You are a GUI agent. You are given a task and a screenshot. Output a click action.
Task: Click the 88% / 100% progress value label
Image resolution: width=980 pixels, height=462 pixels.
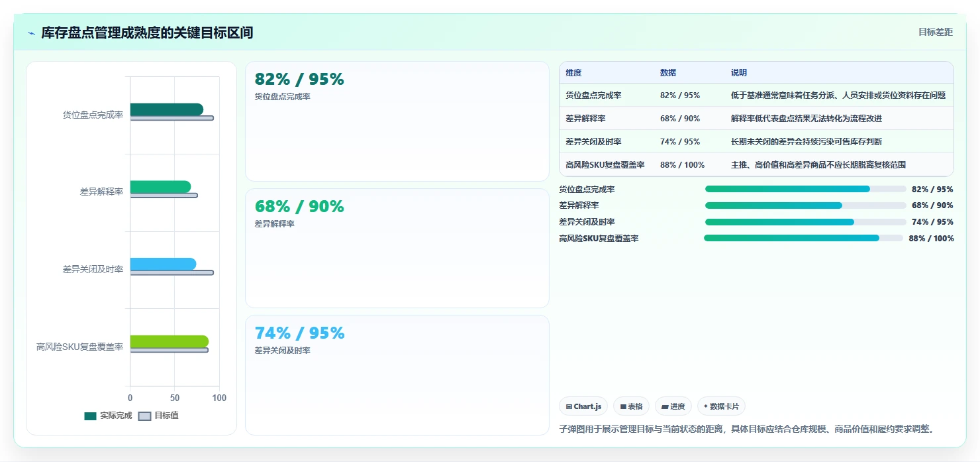pos(931,239)
